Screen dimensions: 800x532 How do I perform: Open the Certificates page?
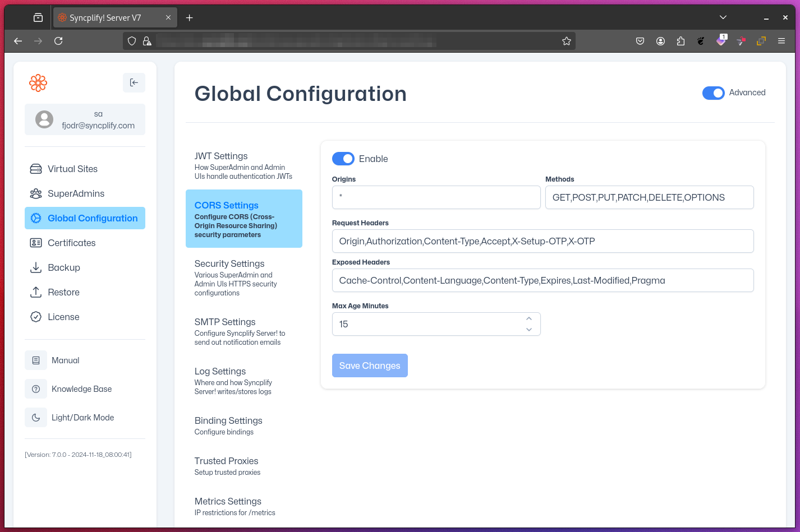pyautogui.click(x=85, y=243)
